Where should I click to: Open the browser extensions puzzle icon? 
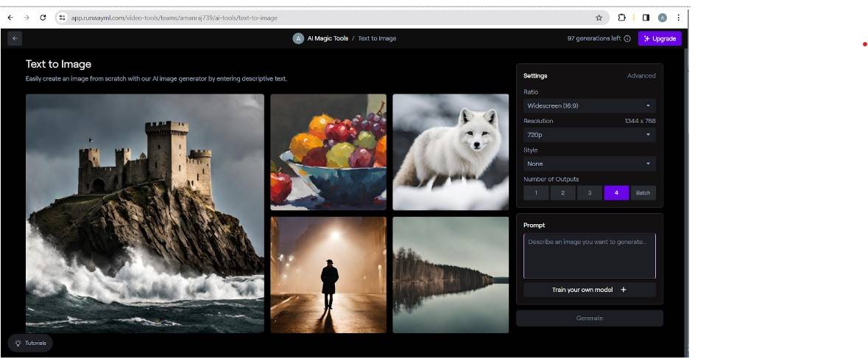pyautogui.click(x=622, y=18)
